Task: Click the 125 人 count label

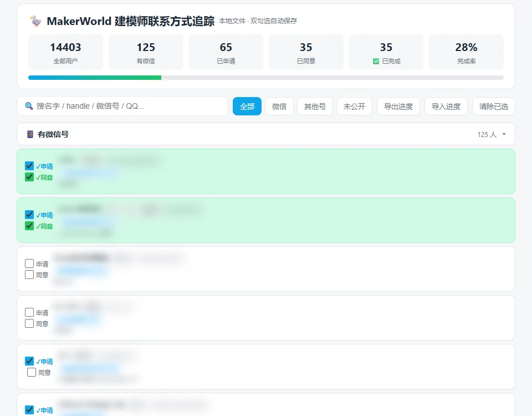Action: tap(487, 134)
